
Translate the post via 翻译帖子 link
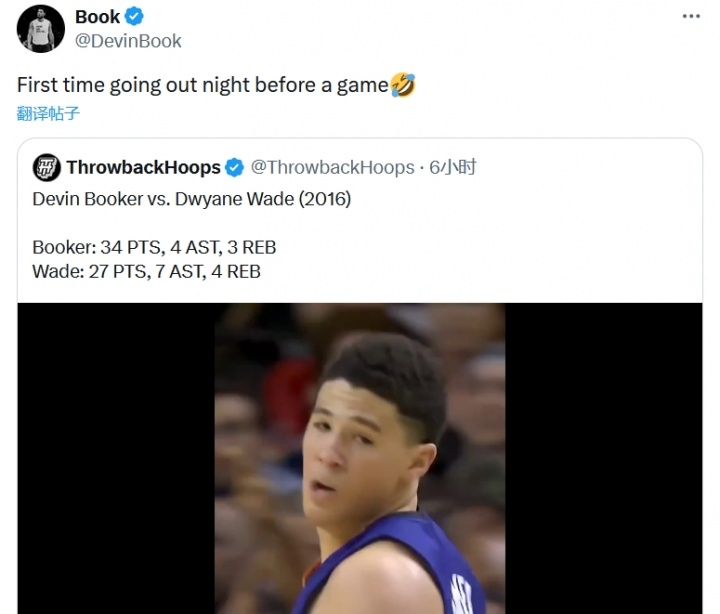[48, 113]
